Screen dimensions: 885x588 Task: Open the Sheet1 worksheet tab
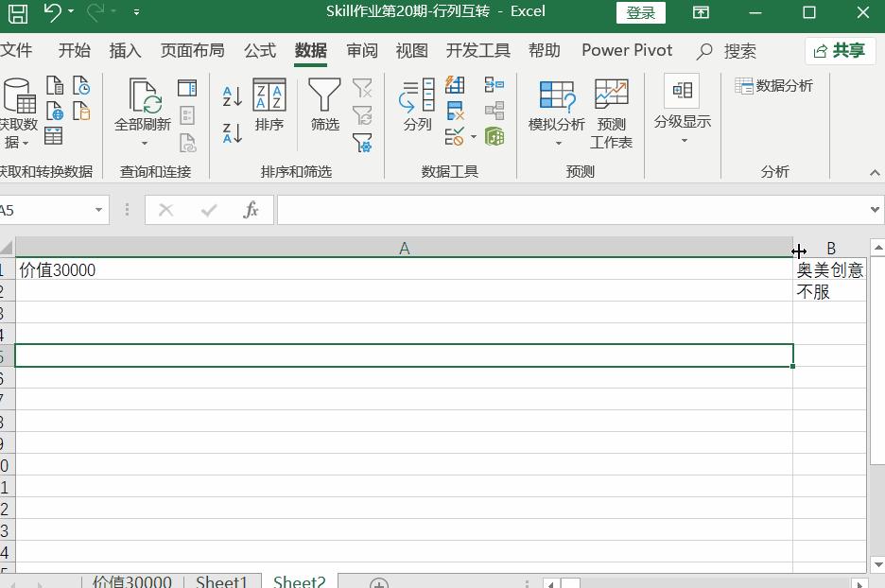coord(221,580)
